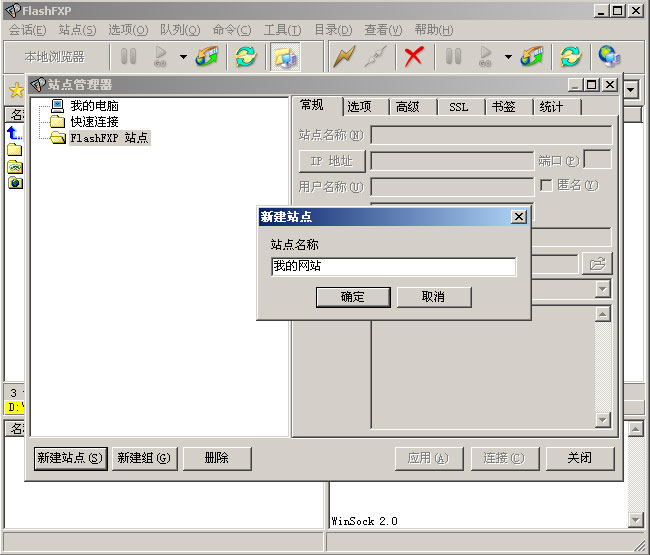
Task: Click the refresh icon right of the toolbar
Action: pyautogui.click(x=570, y=56)
